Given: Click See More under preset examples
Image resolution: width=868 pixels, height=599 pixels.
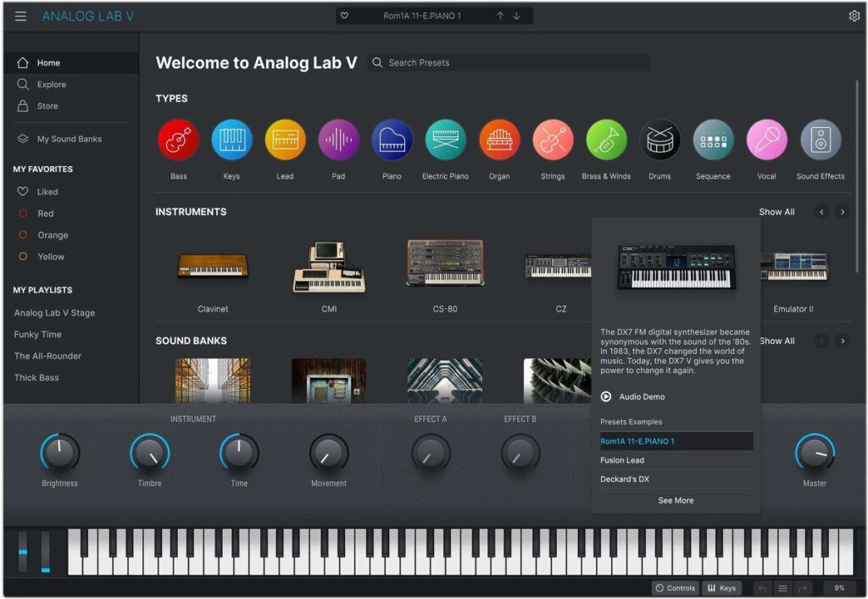Looking at the screenshot, I should point(676,501).
